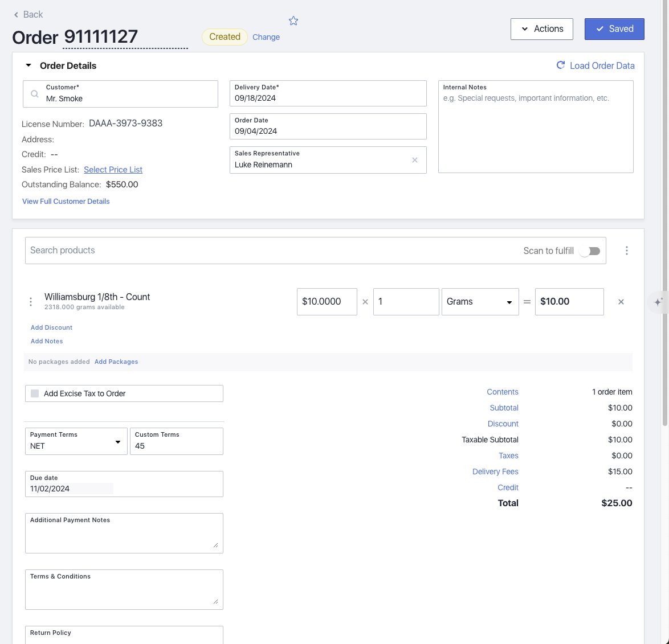Check Add Excise Tax to Order
The height and width of the screenshot is (644, 669).
[x=35, y=393]
